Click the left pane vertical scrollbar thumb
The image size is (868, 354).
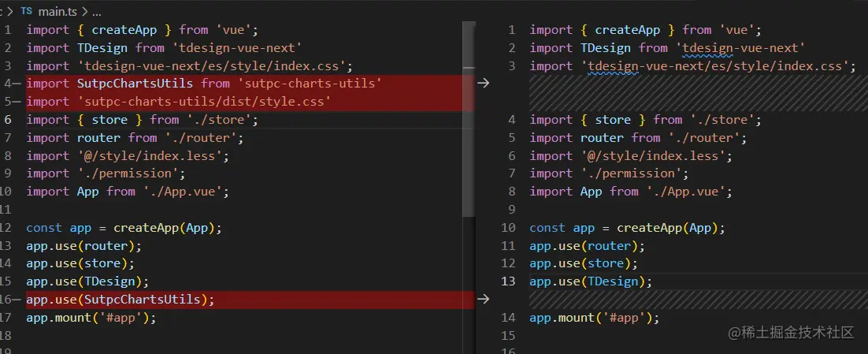coord(469,119)
